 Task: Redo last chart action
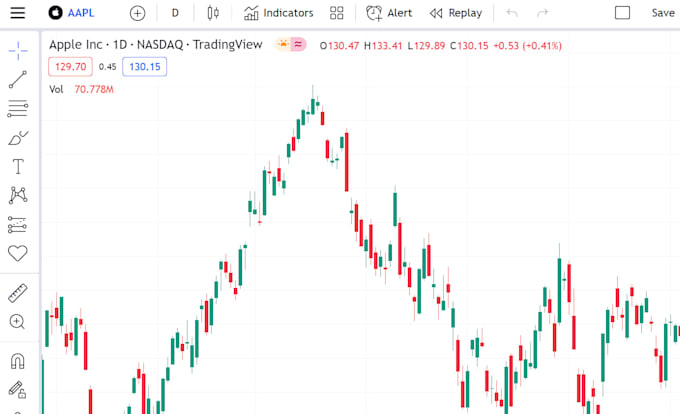pyautogui.click(x=543, y=13)
